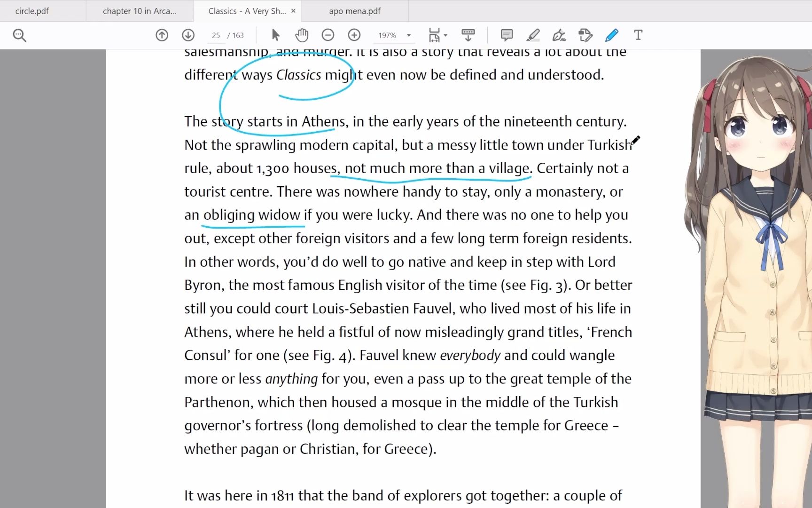Add a sticky note comment

507,35
